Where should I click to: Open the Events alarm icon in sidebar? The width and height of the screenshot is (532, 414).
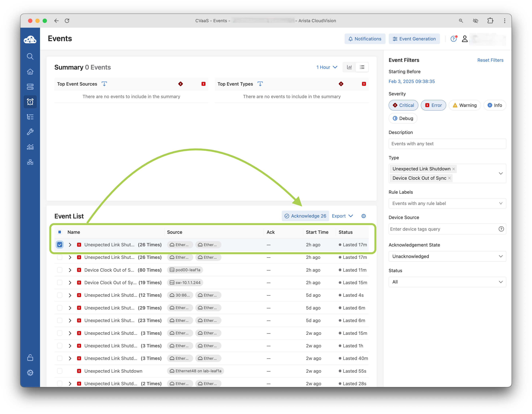tap(30, 102)
